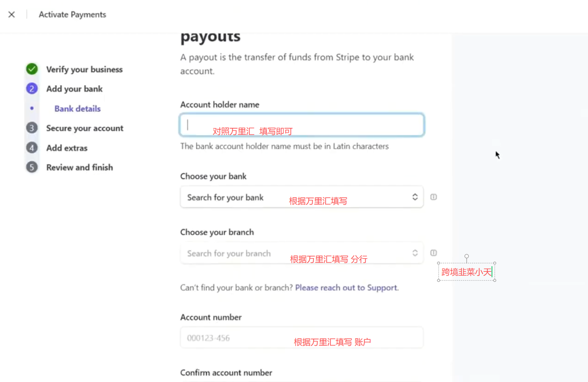Click the chevron arrows on bank selector
The width and height of the screenshot is (588, 382).
(415, 197)
